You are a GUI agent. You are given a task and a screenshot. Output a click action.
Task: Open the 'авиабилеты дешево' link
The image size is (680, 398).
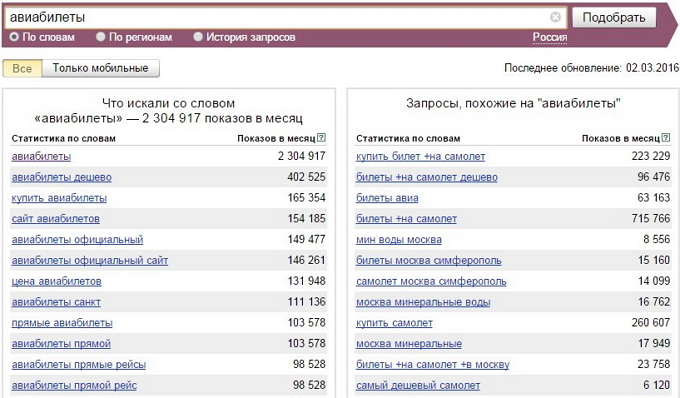point(62,177)
